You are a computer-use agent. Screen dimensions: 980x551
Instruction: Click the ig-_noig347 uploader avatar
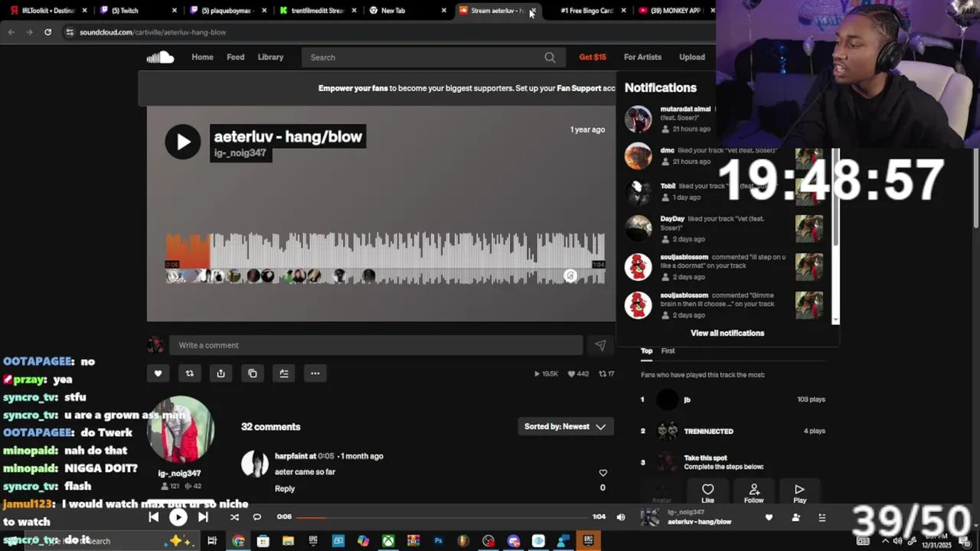(180, 430)
